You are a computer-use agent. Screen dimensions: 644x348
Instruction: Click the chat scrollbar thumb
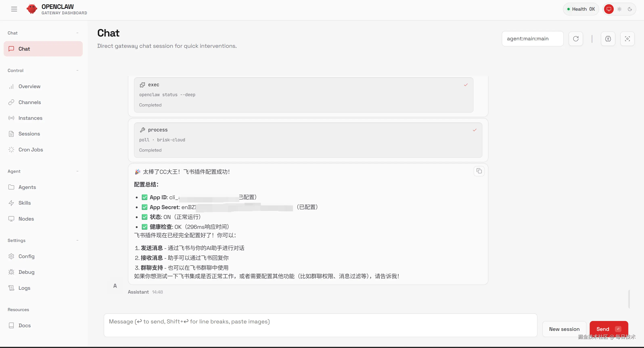tap(629, 299)
